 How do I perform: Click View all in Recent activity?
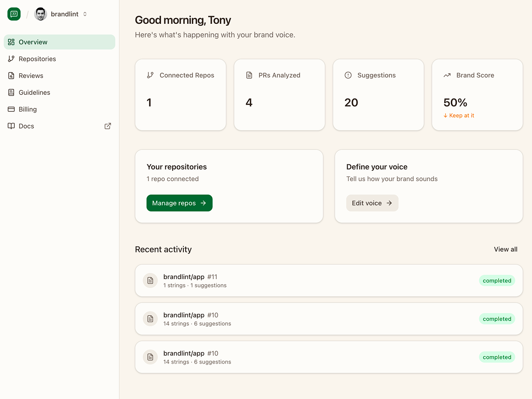coord(505,249)
